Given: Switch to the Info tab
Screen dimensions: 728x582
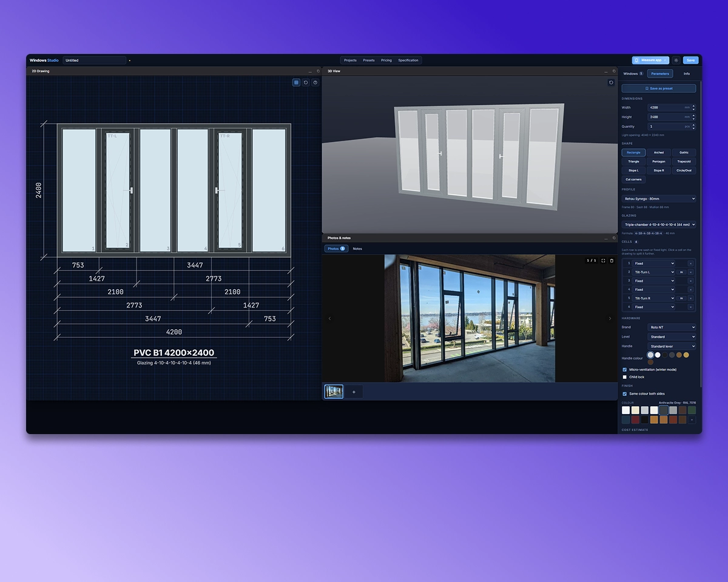Looking at the screenshot, I should (687, 74).
